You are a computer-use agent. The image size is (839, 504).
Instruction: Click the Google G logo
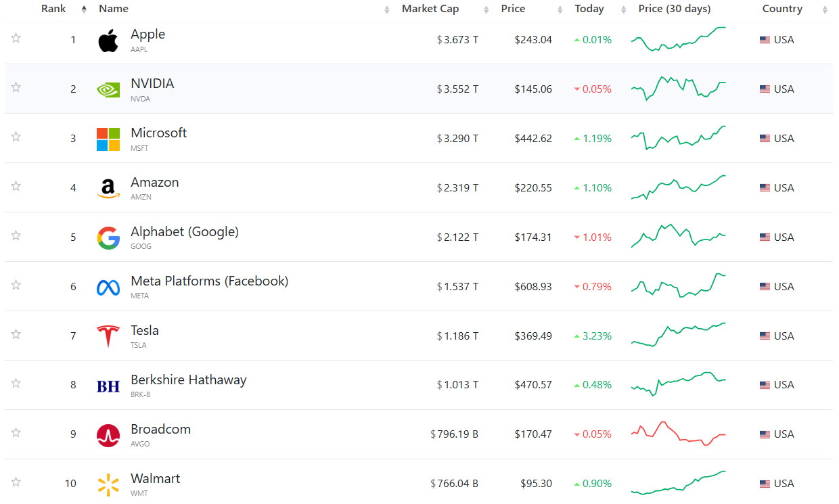click(x=108, y=237)
